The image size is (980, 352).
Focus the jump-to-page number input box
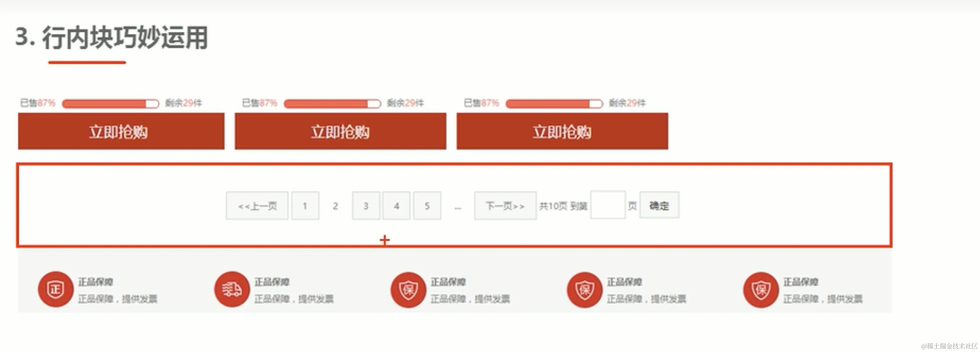(x=608, y=205)
